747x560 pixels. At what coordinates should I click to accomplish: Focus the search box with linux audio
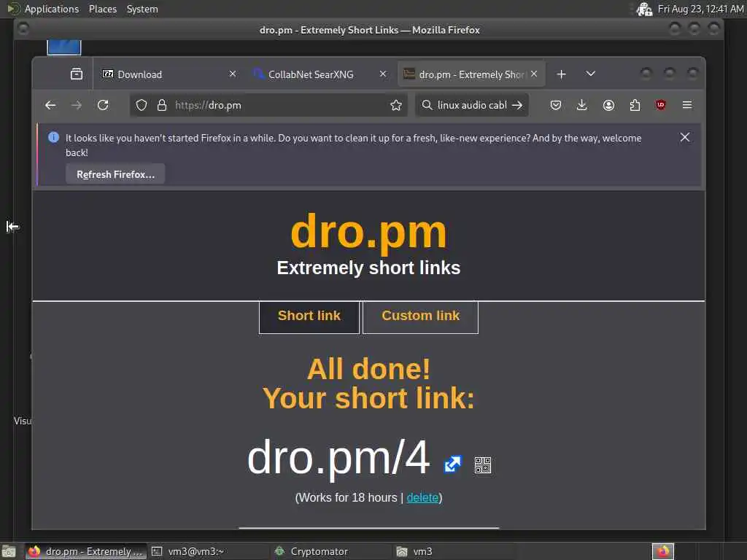point(472,105)
